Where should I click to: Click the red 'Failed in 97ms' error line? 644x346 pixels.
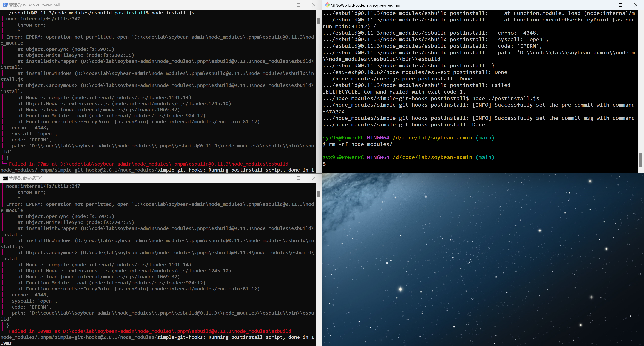(148, 164)
